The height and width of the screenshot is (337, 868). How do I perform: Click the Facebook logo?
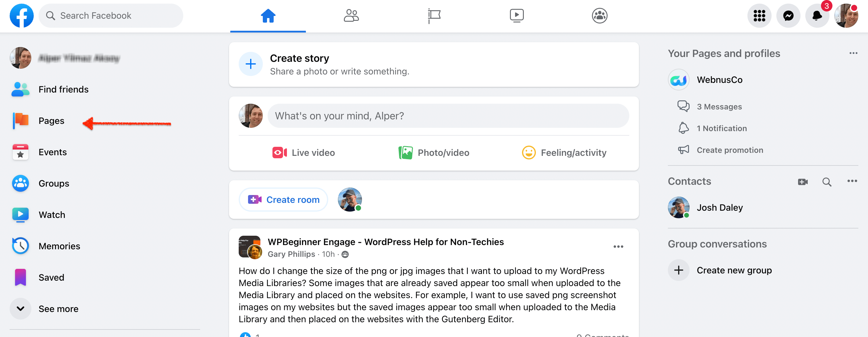click(x=22, y=15)
